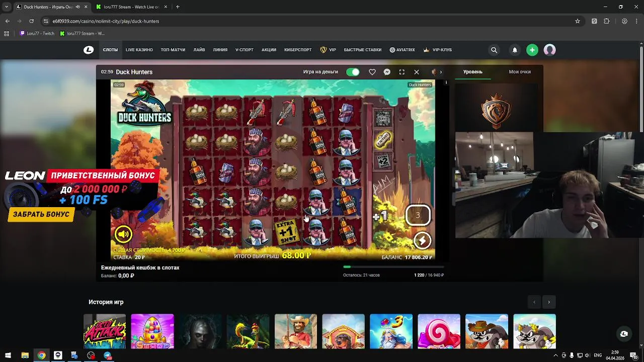Show next games in История игр
This screenshot has width=644, height=362.
pos(549,302)
